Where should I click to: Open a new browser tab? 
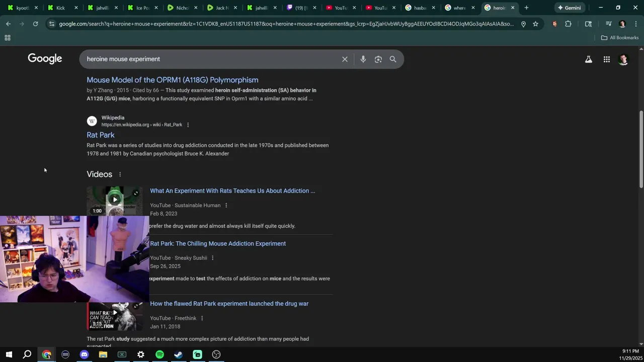tap(526, 8)
